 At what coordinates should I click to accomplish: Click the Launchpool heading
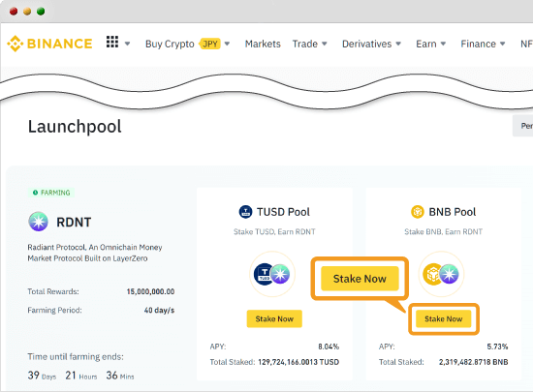(75, 127)
